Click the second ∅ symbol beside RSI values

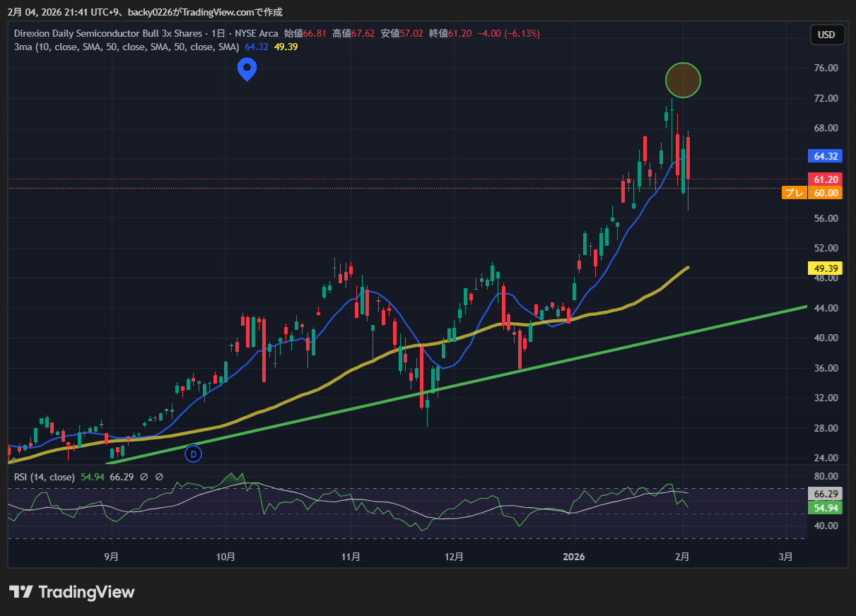[159, 477]
